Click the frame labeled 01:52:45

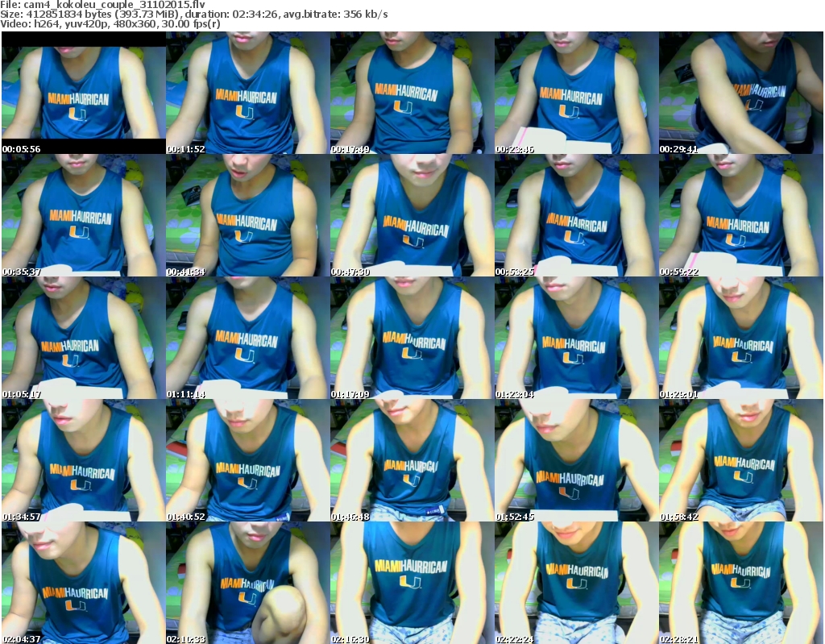tap(576, 461)
